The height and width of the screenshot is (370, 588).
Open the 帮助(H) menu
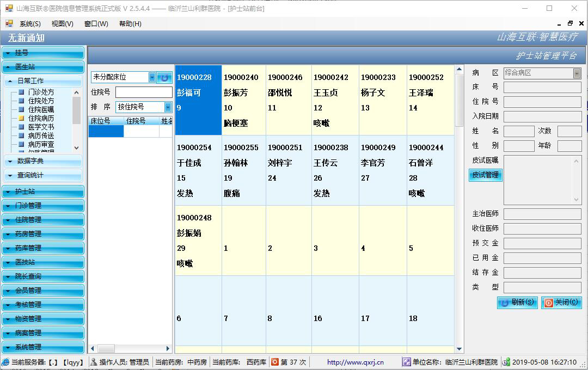point(130,23)
